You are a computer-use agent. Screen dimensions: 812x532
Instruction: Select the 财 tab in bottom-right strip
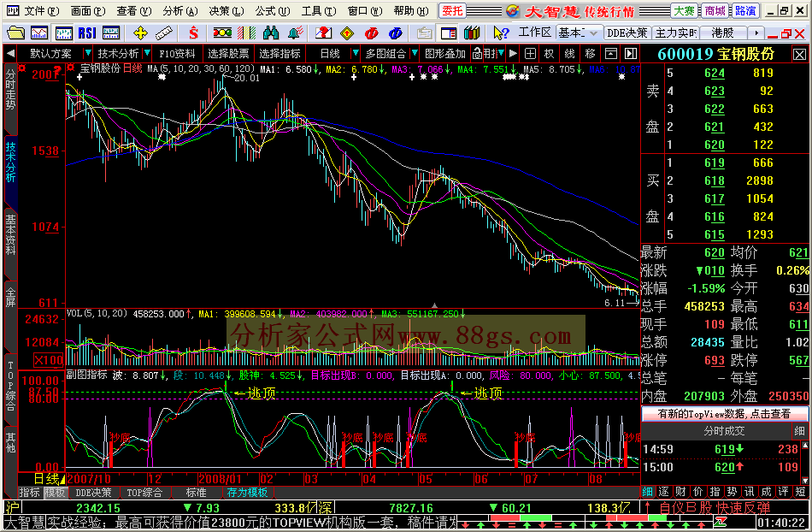point(681,492)
